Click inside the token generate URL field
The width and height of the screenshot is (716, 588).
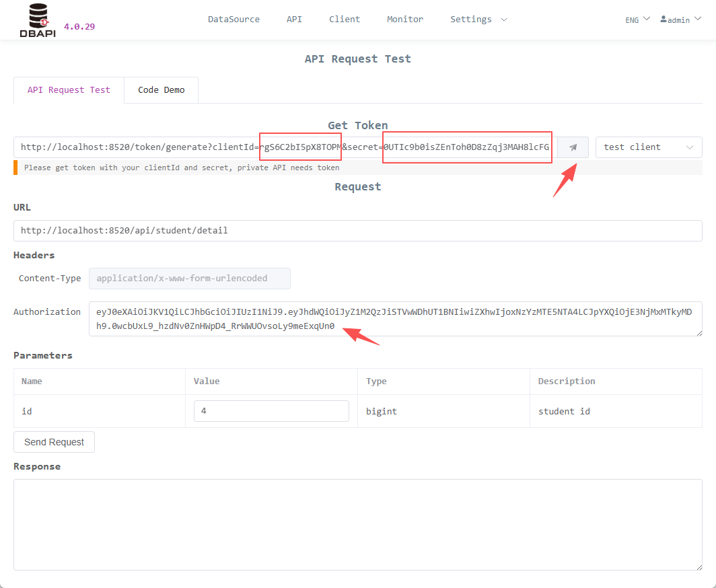pyautogui.click(x=135, y=147)
